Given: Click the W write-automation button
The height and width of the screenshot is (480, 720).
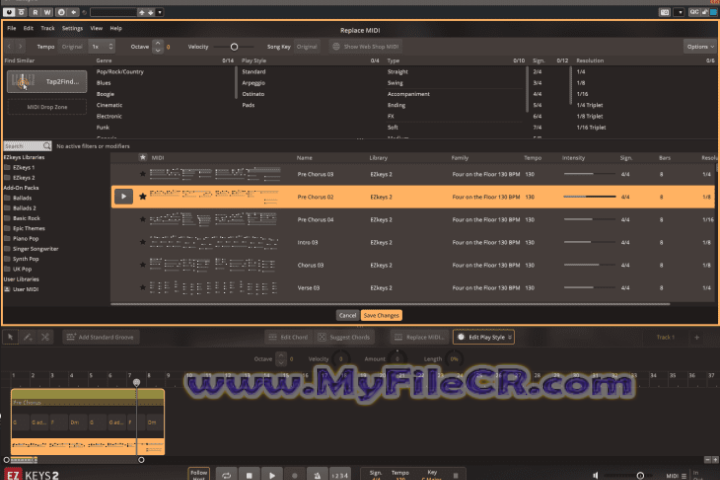Looking at the screenshot, I should [47, 12].
